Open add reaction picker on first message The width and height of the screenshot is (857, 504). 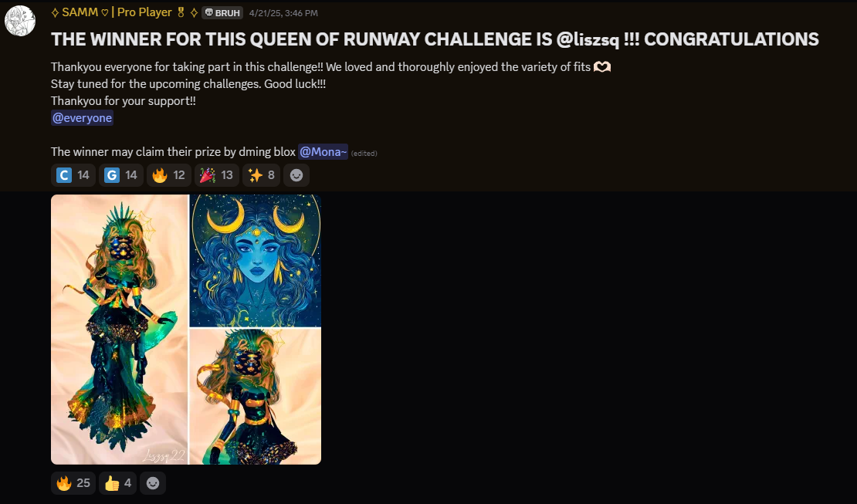click(296, 175)
